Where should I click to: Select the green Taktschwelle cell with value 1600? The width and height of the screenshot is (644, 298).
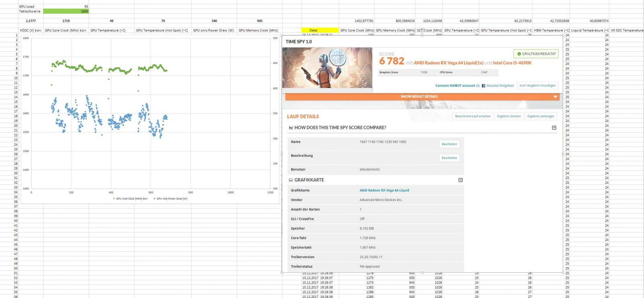click(x=66, y=11)
